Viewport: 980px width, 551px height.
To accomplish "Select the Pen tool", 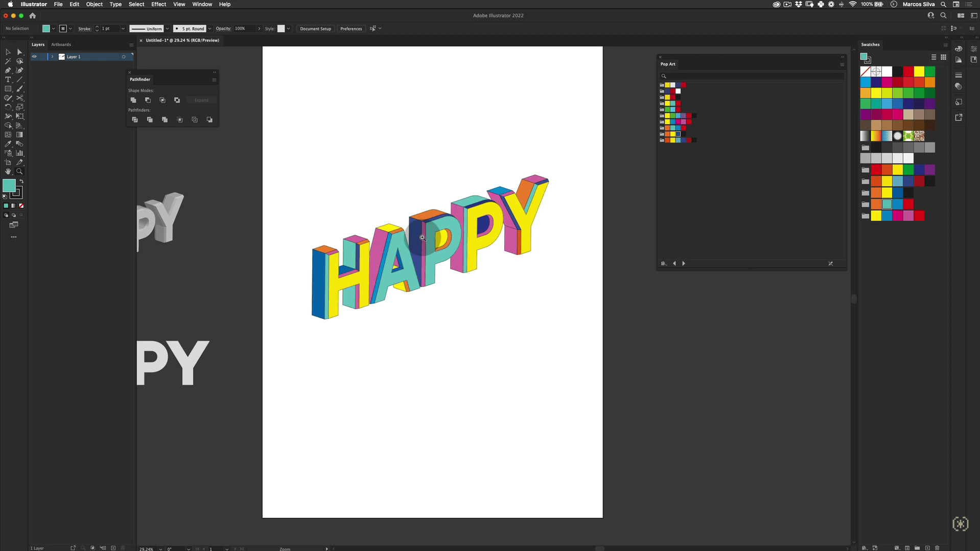I will click(x=8, y=71).
